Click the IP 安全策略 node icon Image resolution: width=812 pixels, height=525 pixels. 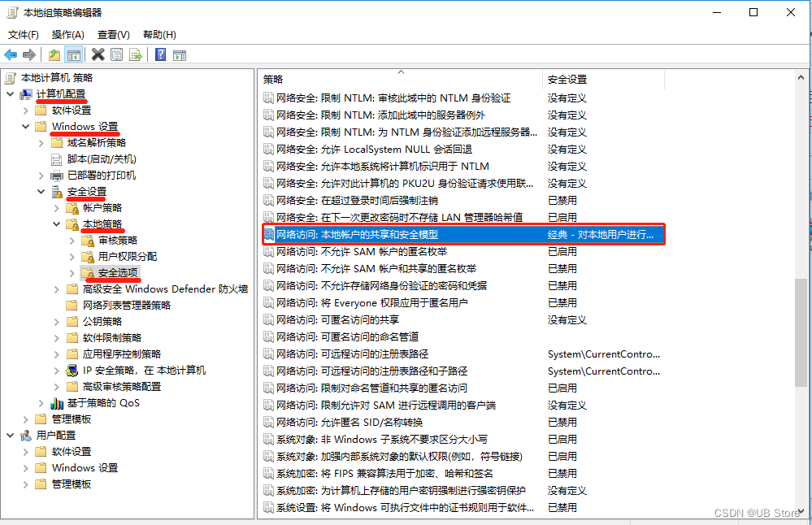coord(72,371)
